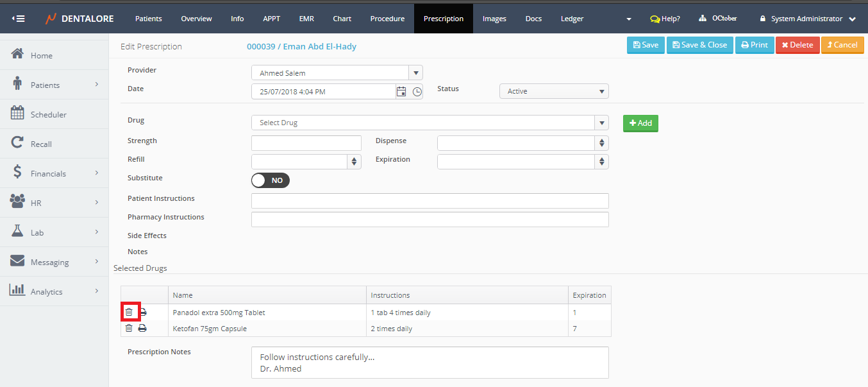Collapse sidebar with hamburger menu icon
Screen dimensions: 868x387
pyautogui.click(x=19, y=19)
